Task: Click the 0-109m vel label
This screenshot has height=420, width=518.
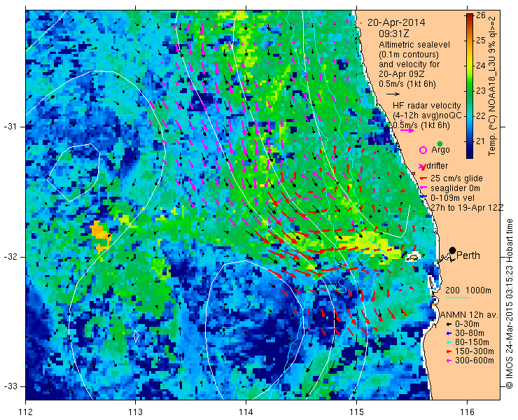Action: pos(453,198)
